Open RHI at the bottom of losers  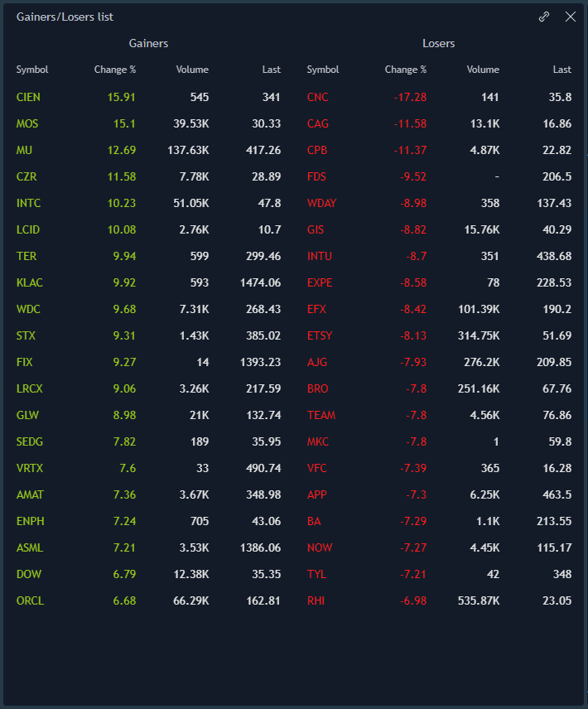(316, 600)
